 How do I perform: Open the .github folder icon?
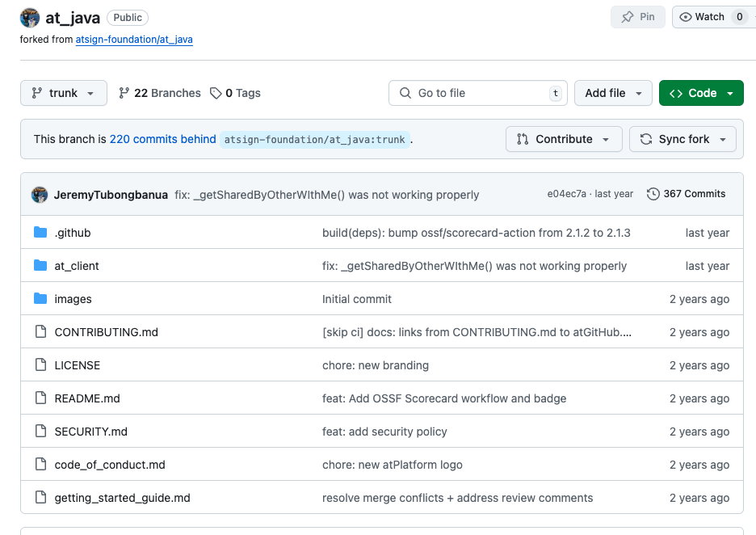40,233
